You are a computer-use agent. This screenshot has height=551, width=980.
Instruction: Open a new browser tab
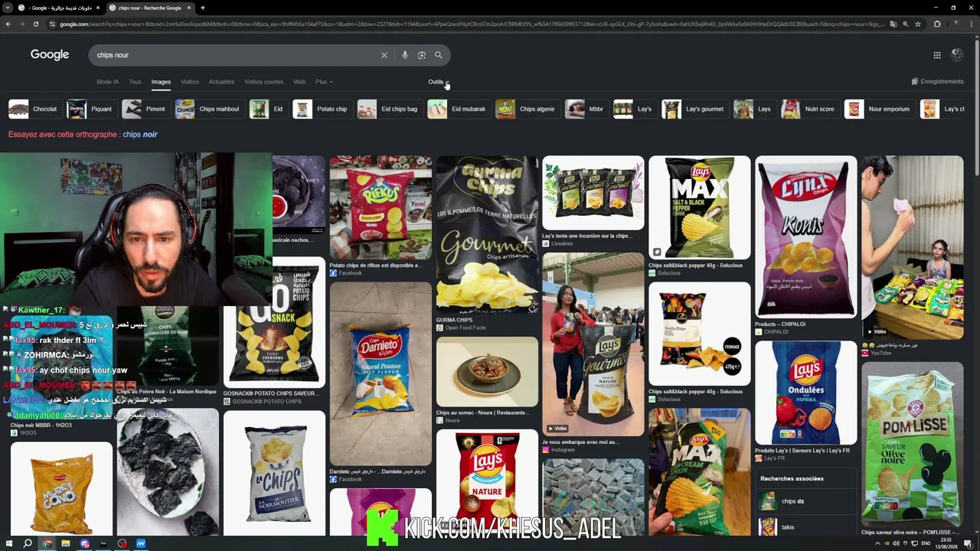[x=203, y=8]
